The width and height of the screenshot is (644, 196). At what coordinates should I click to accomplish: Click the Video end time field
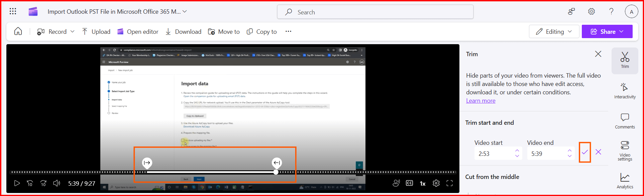[546, 154]
